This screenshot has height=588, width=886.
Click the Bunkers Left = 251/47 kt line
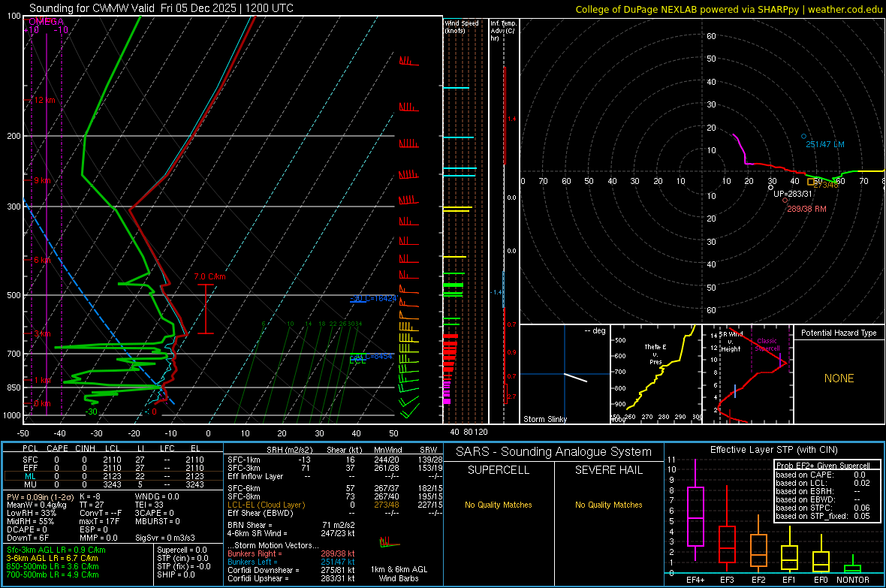[x=291, y=562]
